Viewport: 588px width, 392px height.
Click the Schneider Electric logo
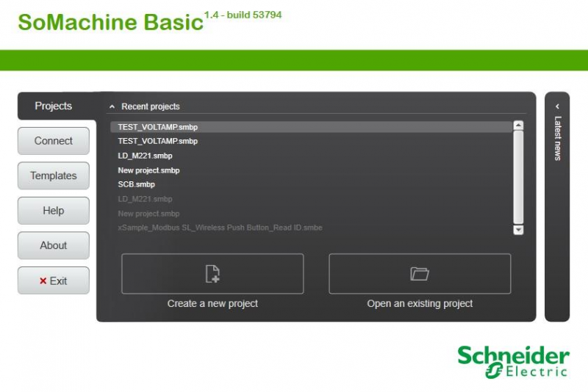coord(513,362)
